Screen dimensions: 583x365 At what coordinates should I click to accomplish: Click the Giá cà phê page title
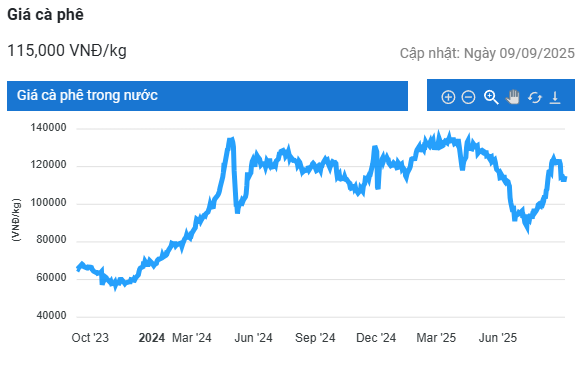point(45,15)
